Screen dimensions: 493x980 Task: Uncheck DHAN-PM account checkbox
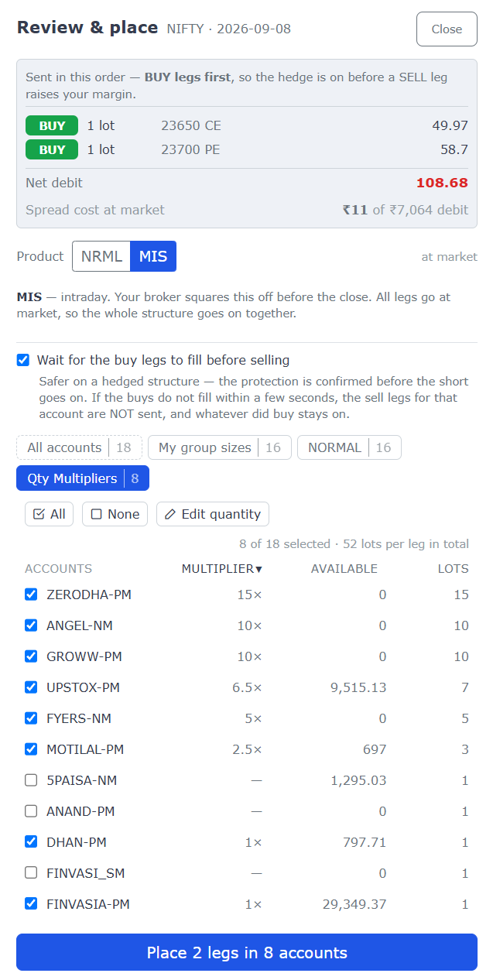point(31,842)
